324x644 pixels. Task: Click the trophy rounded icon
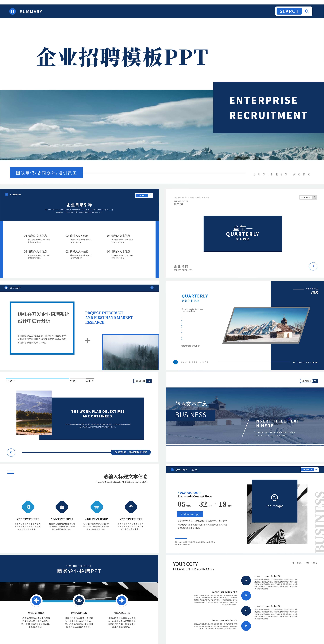131,507
